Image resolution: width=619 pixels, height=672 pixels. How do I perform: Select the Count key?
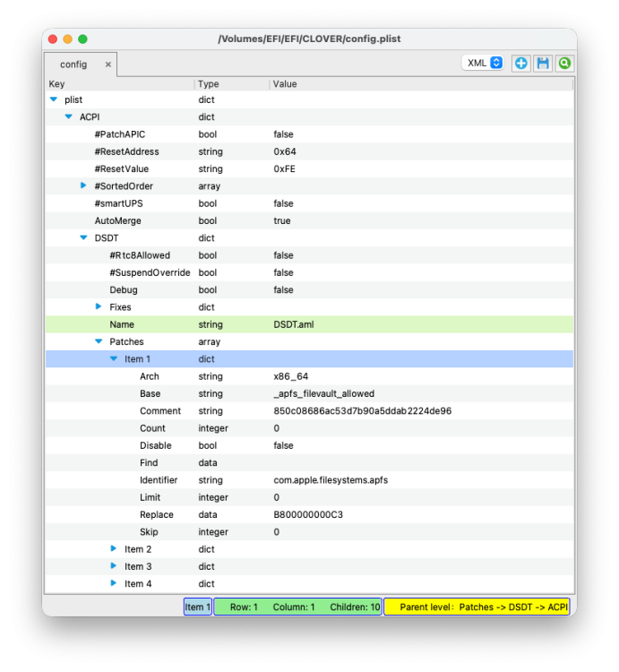(x=152, y=428)
